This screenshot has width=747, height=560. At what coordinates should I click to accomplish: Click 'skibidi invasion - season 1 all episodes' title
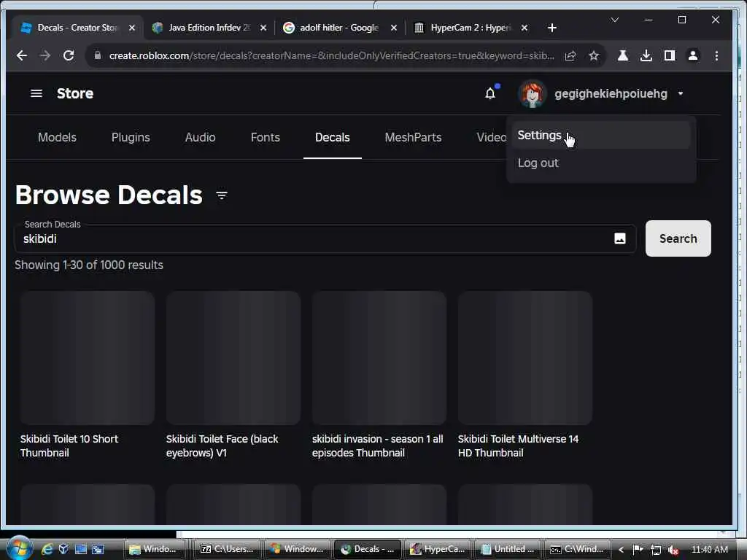pos(377,446)
